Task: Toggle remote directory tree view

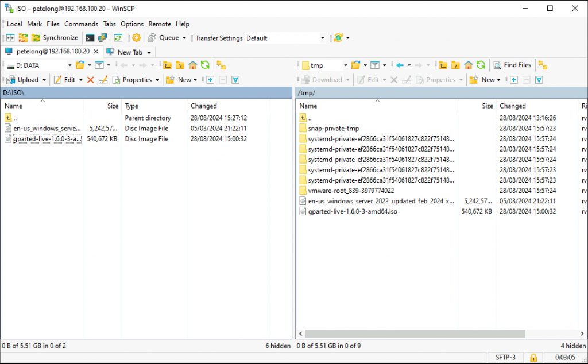Action: coord(543,65)
